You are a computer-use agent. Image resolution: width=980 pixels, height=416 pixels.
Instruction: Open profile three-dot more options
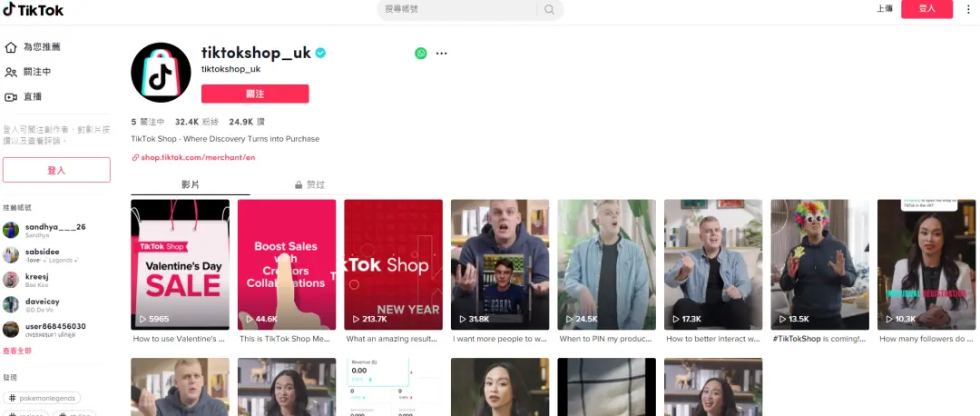tap(441, 54)
